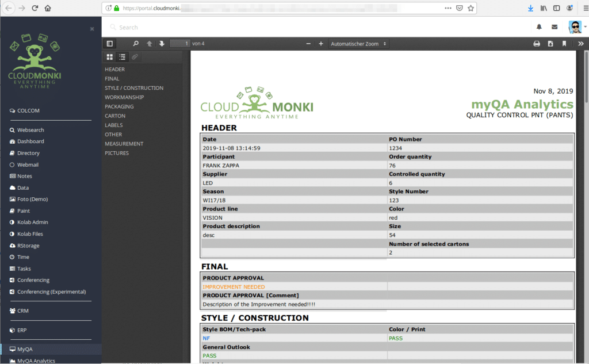Screen dimensions: 589x364
Task: Open STYLE / CONSTRUCTION outline entry
Action: [134, 88]
